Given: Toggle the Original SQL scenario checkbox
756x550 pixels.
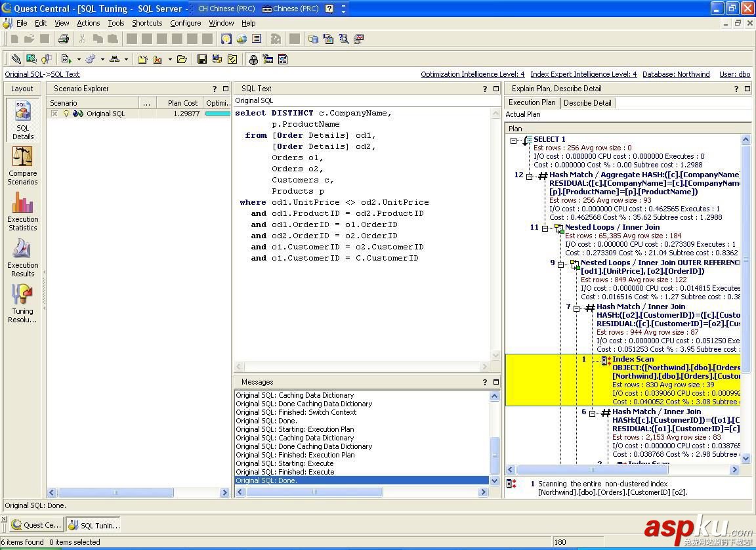Looking at the screenshot, I should 54,114.
